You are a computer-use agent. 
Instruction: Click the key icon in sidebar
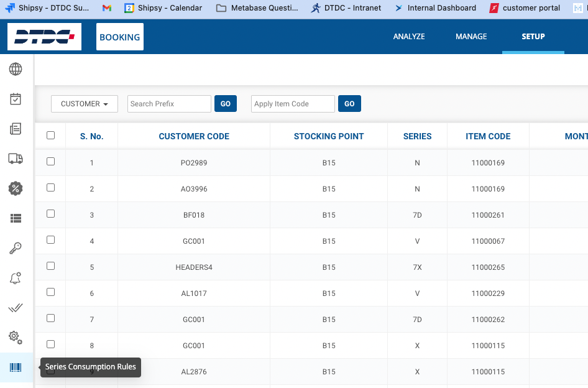[16, 248]
